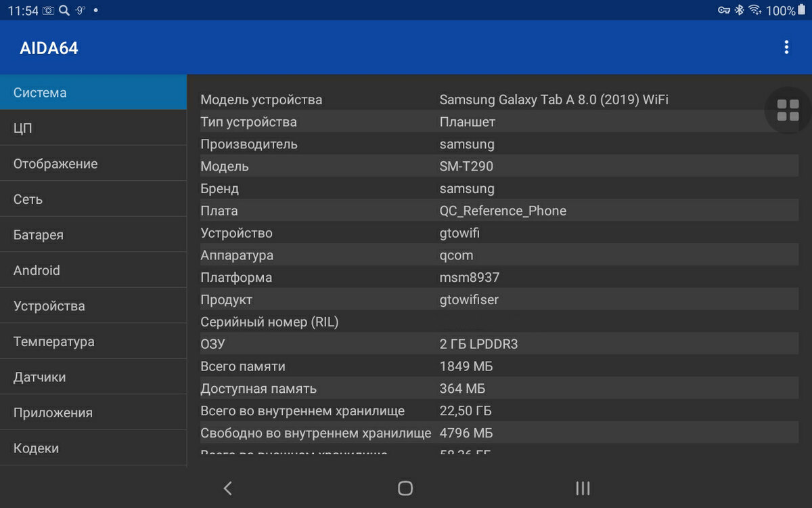Screen dimensions: 812x508
Task: Tap the Wi-Fi icon in status bar
Action: tap(754, 10)
